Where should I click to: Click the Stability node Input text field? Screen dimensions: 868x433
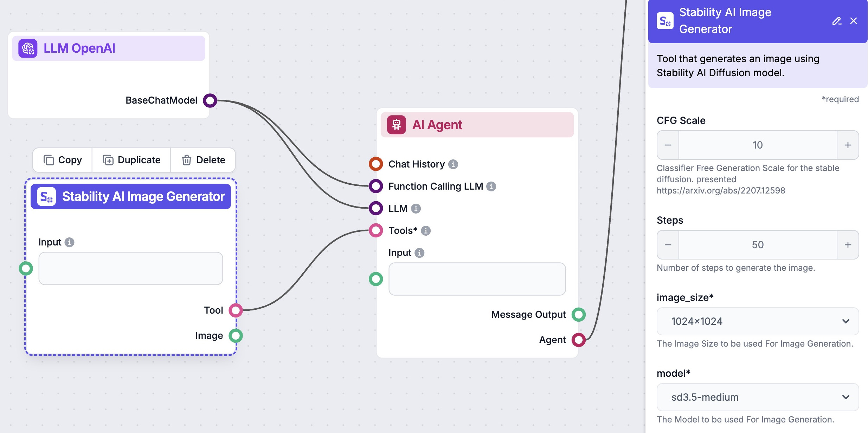131,268
